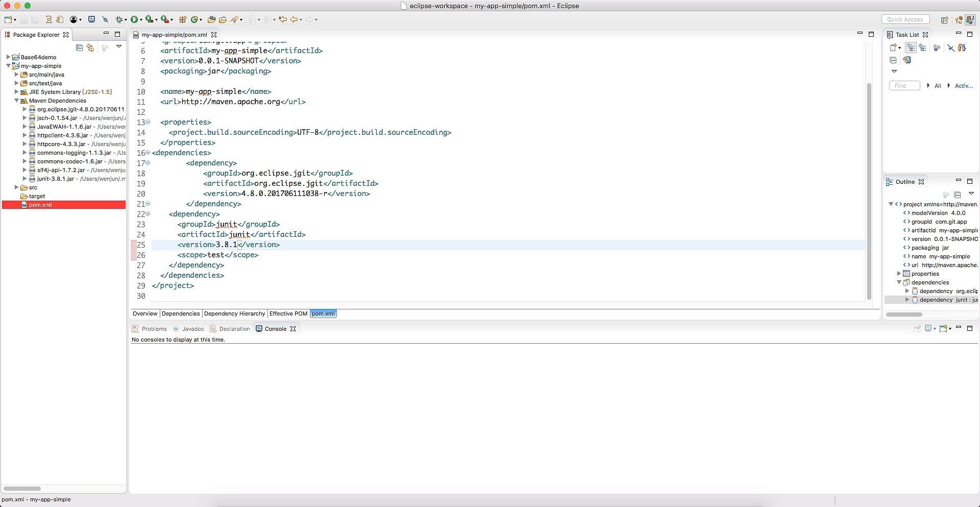Click the All link in Task List
Viewport: 980px width, 507px height.
click(x=938, y=86)
